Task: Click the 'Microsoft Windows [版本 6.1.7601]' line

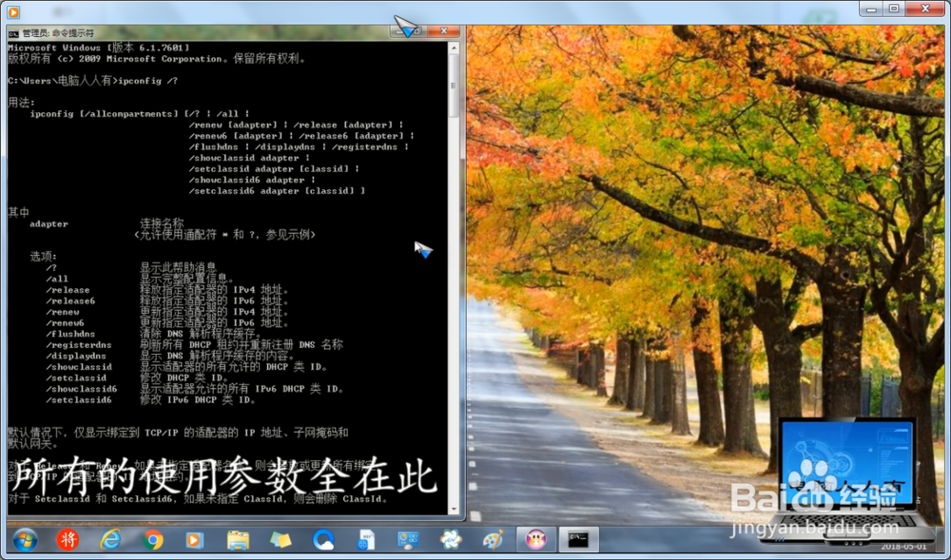Action: point(99,48)
